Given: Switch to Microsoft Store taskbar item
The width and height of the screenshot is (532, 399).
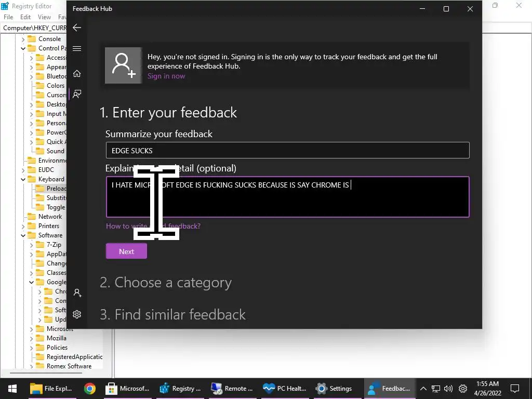Looking at the screenshot, I should [x=128, y=389].
